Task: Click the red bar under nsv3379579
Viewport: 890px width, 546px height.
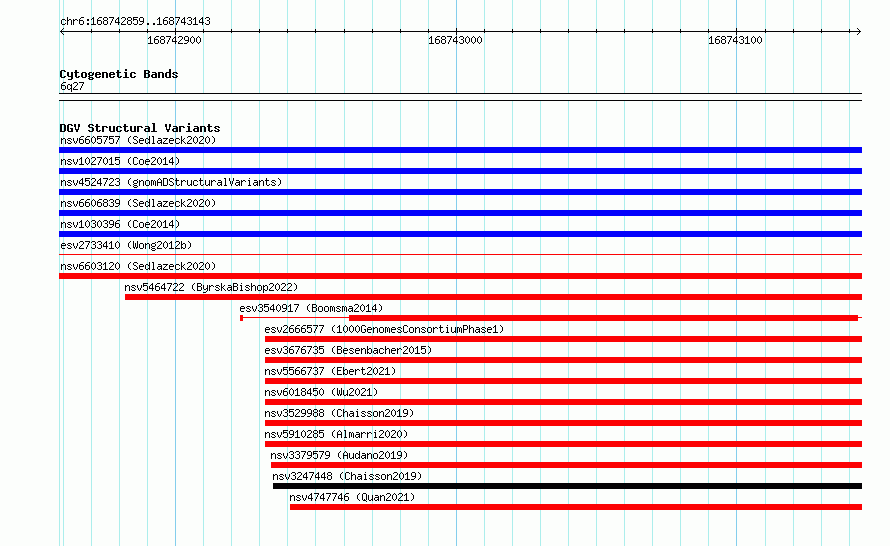Action: click(566, 465)
